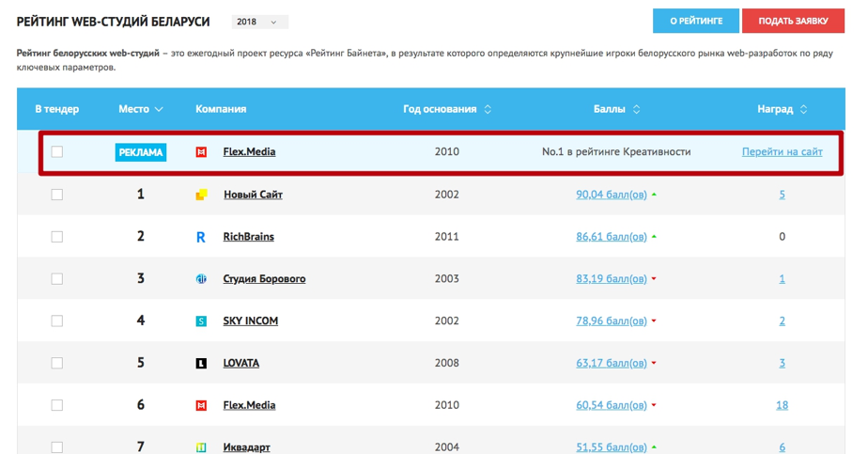This screenshot has height=454, width=868.
Task: Click the 0 awards value for RichBrains
Action: click(x=783, y=237)
